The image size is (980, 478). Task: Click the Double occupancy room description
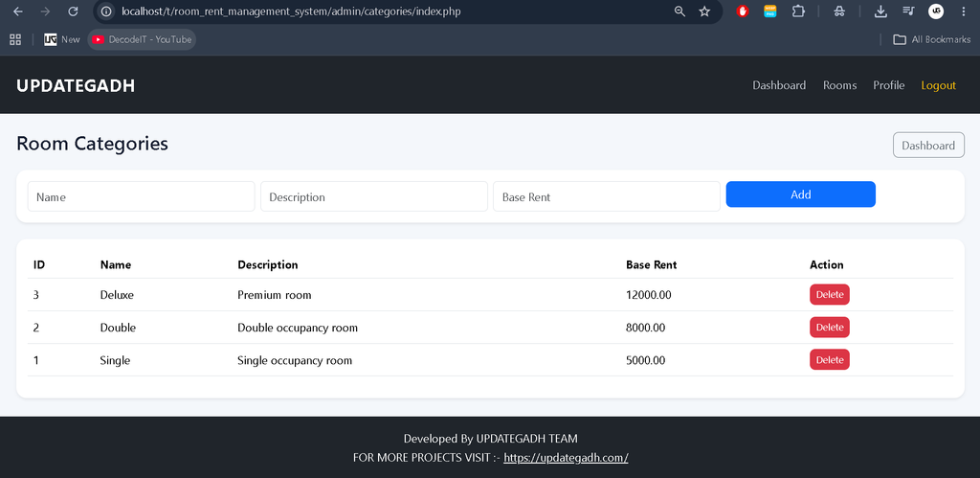[x=298, y=328]
